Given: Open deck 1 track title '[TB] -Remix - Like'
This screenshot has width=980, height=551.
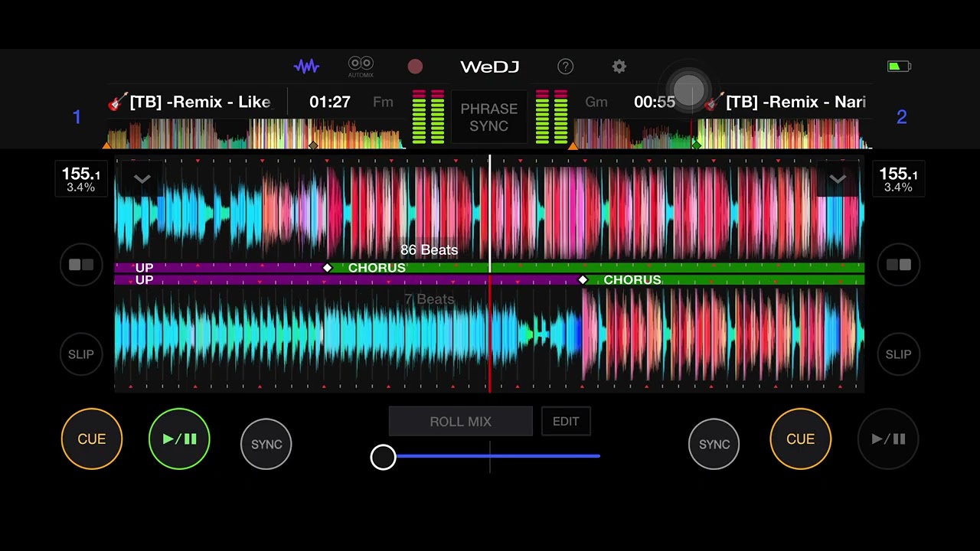Looking at the screenshot, I should tap(201, 102).
